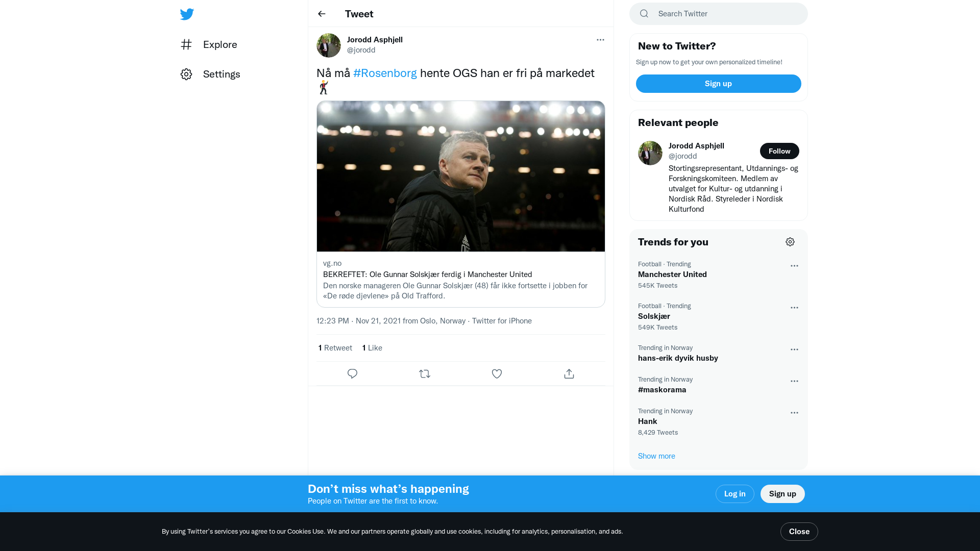This screenshot has height=551, width=980.
Task: Go back using the arrow icon
Action: click(x=322, y=14)
